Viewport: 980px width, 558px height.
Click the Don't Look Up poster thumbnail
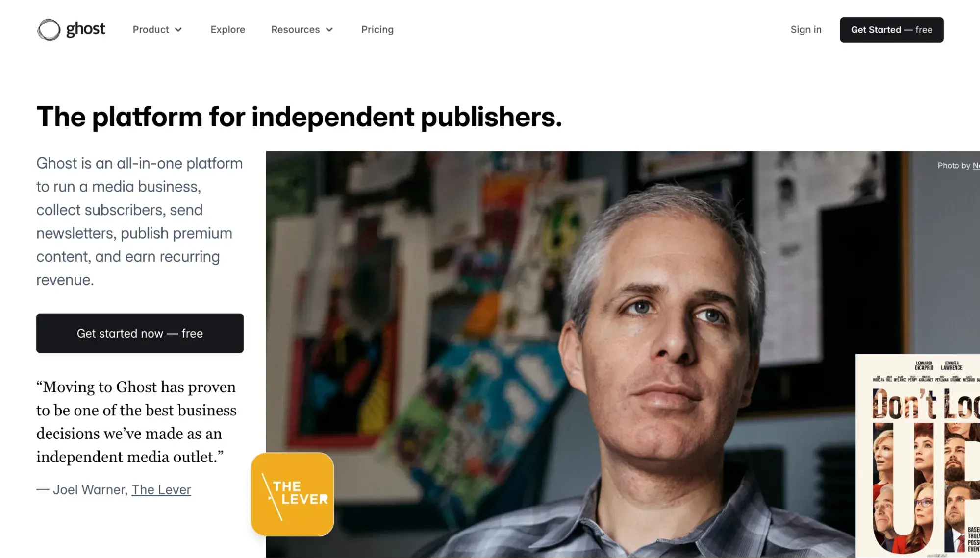pyautogui.click(x=918, y=456)
